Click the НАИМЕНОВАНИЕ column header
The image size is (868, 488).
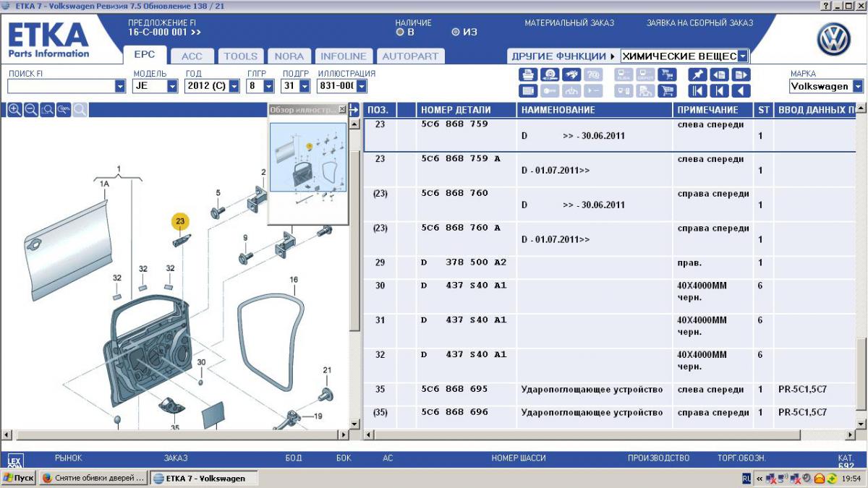point(595,110)
